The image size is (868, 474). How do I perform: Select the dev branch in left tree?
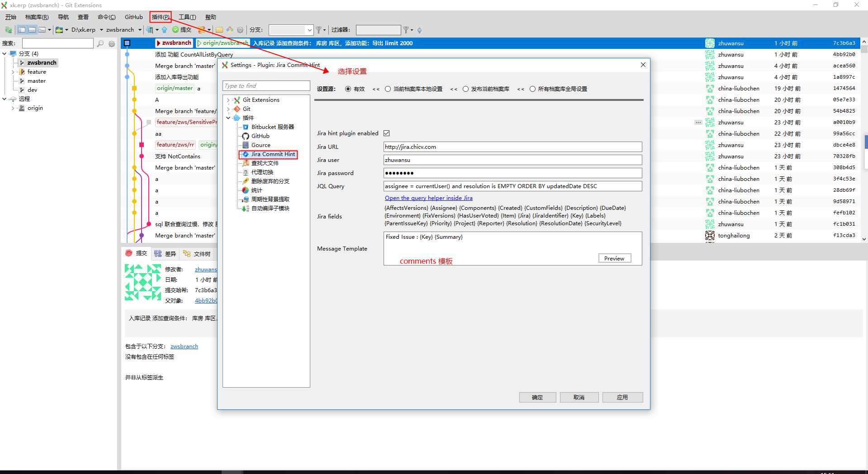[x=32, y=90]
